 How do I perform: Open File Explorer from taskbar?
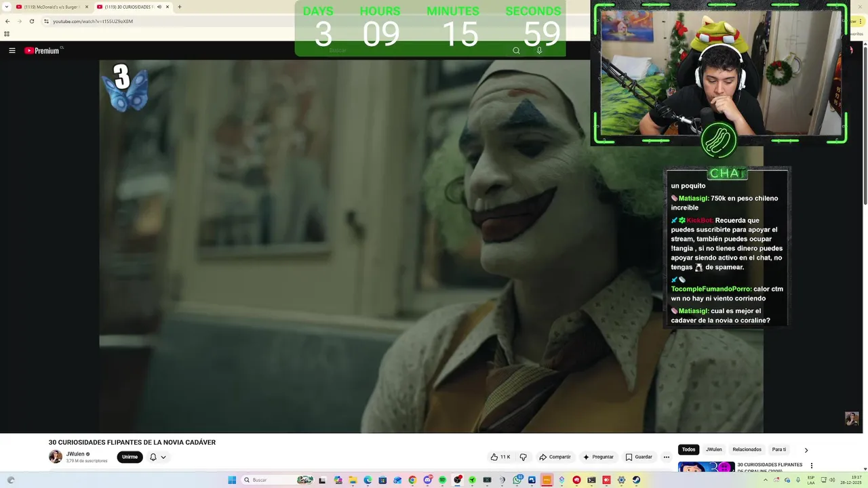(x=353, y=480)
